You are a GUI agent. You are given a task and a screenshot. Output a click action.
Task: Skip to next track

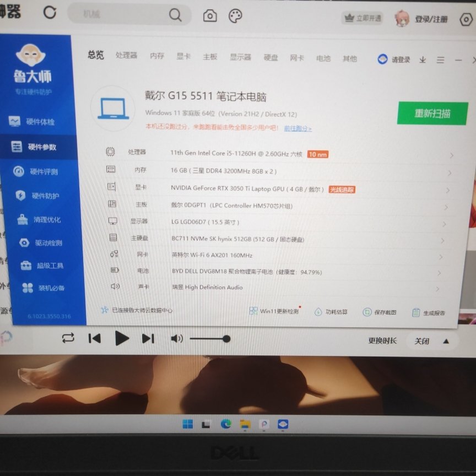148,338
